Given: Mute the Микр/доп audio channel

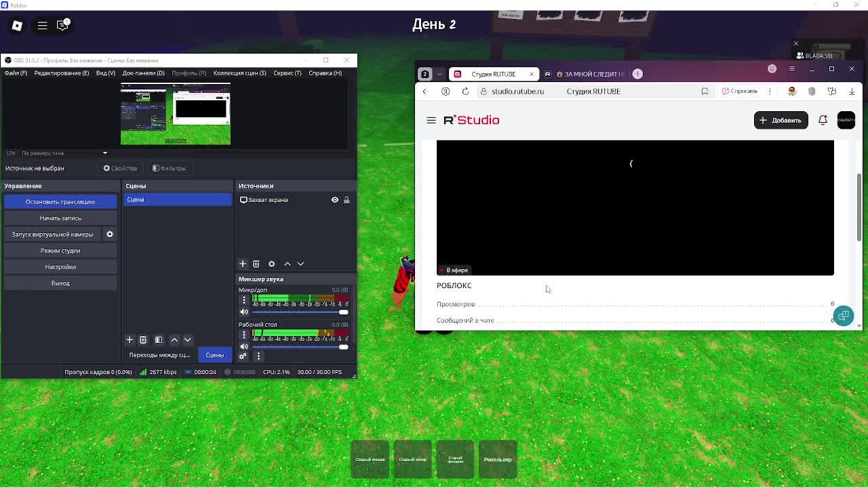Looking at the screenshot, I should 244,312.
